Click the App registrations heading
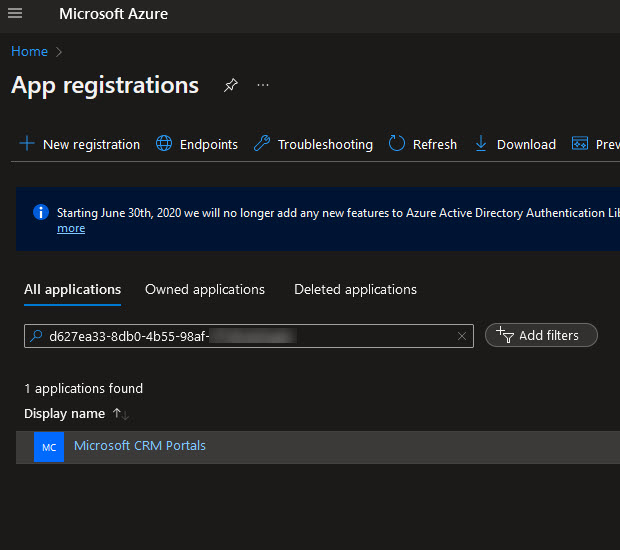Screen dimensions: 620x550 tap(105, 85)
